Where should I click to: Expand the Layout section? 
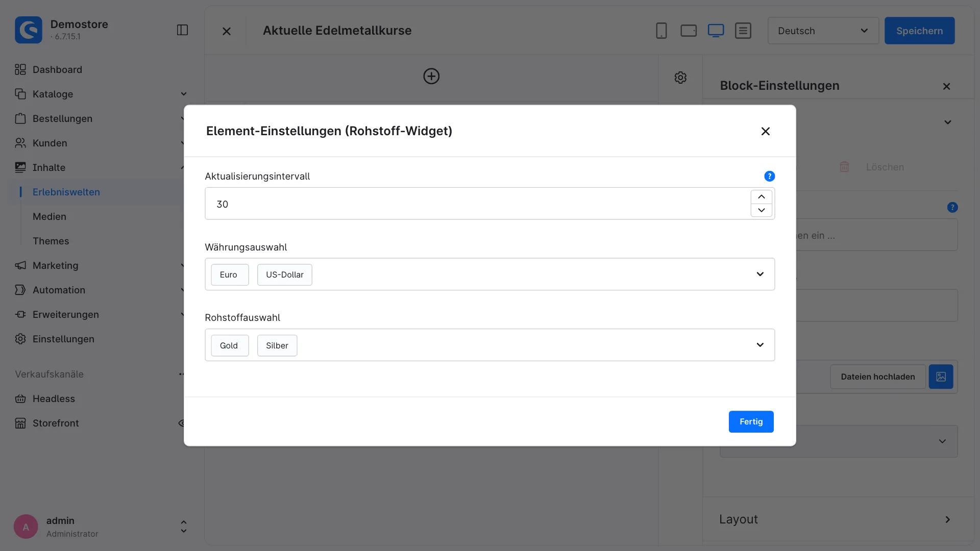839,519
